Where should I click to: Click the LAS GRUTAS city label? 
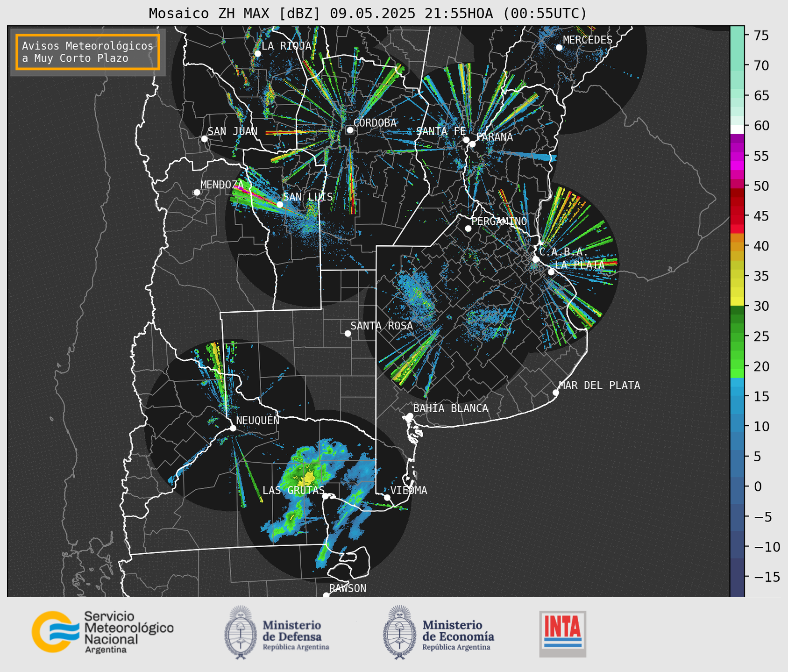pyautogui.click(x=293, y=490)
